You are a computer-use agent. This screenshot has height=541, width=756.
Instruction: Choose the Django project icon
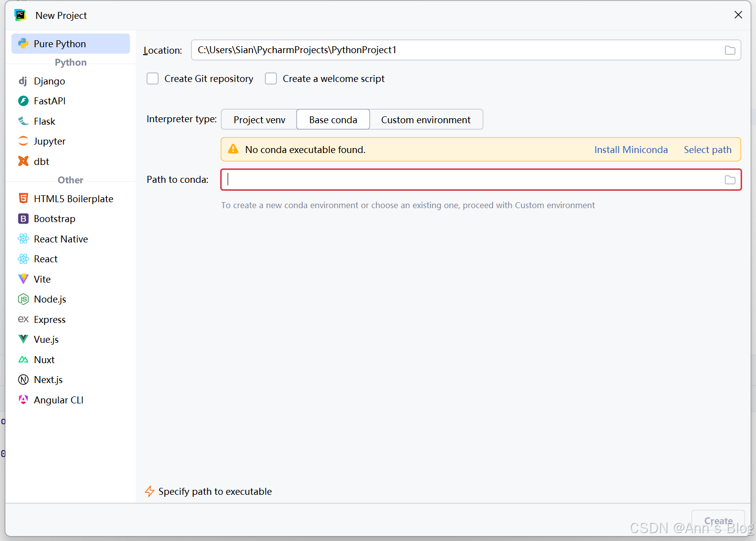(x=23, y=81)
